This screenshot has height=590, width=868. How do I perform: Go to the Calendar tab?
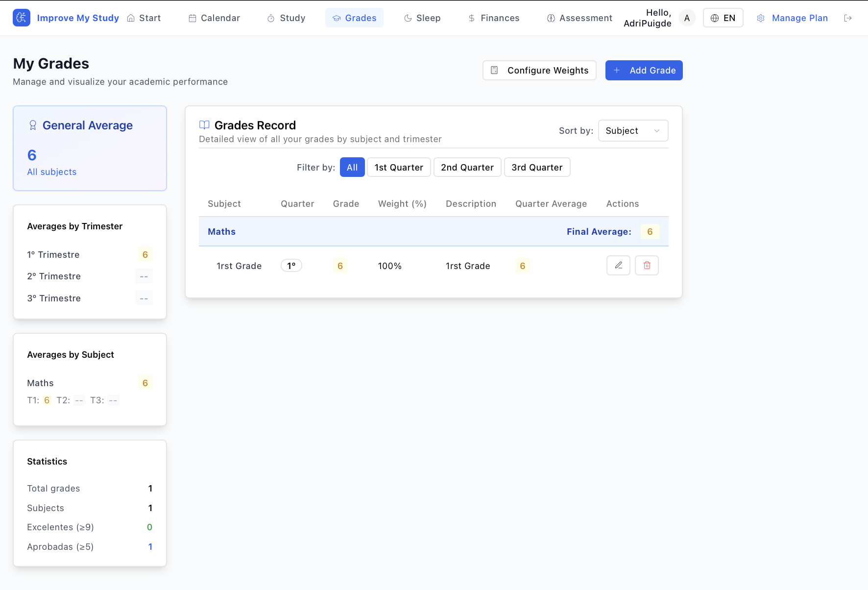[215, 18]
